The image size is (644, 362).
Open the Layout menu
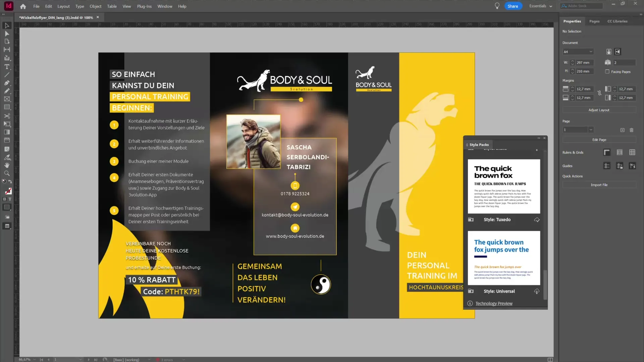(63, 6)
